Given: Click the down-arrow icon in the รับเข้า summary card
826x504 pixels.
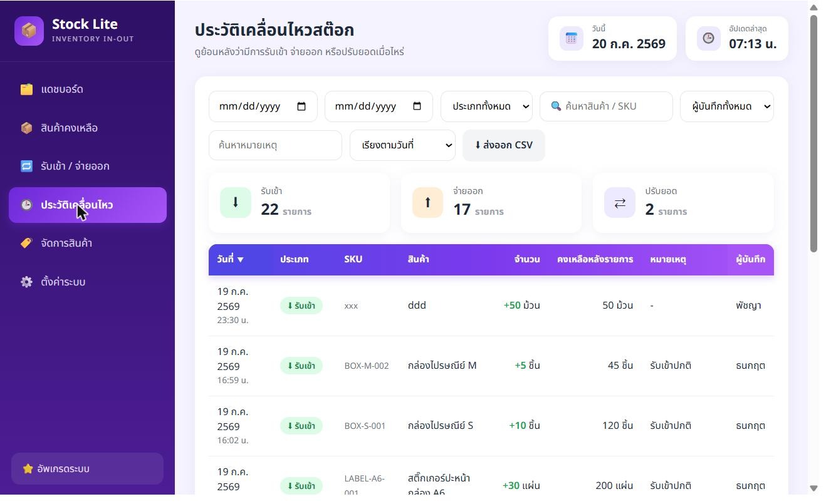Looking at the screenshot, I should point(236,202).
